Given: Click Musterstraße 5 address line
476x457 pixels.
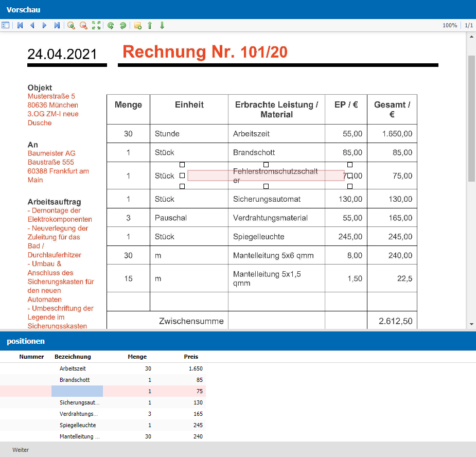Looking at the screenshot, I should [x=51, y=96].
